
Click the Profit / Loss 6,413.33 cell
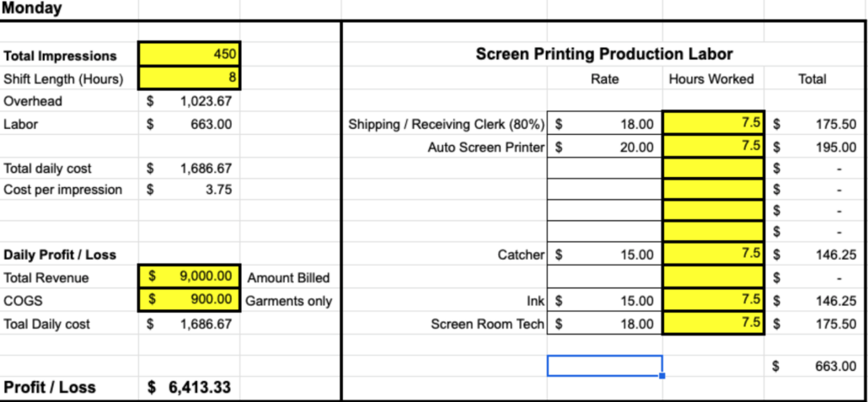pyautogui.click(x=190, y=387)
